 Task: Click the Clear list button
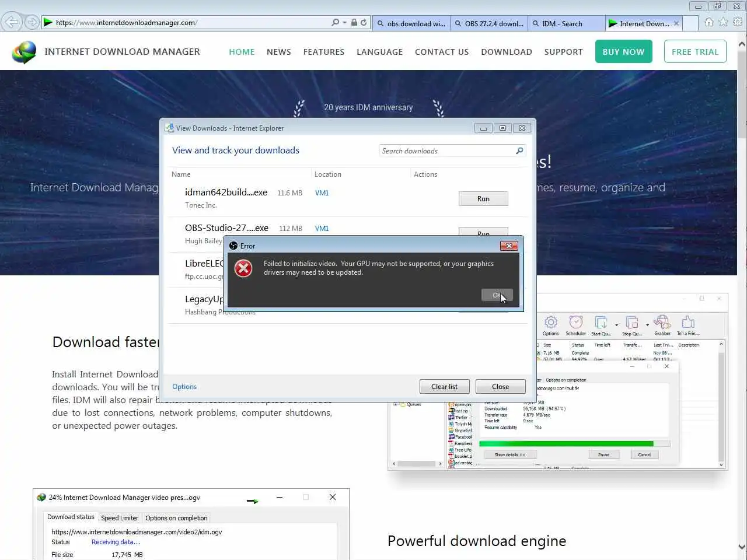444,387
